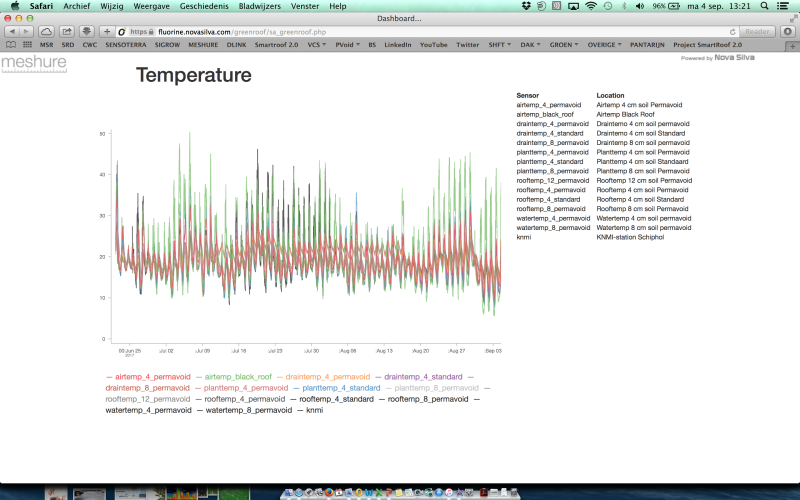This screenshot has width=800, height=500.
Task: Open the Apple menu
Action: click(15, 6)
